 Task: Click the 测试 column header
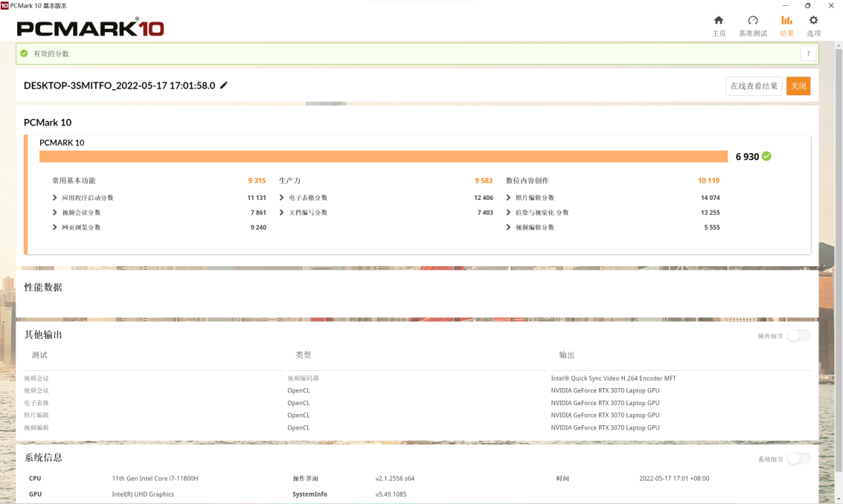tap(39, 355)
